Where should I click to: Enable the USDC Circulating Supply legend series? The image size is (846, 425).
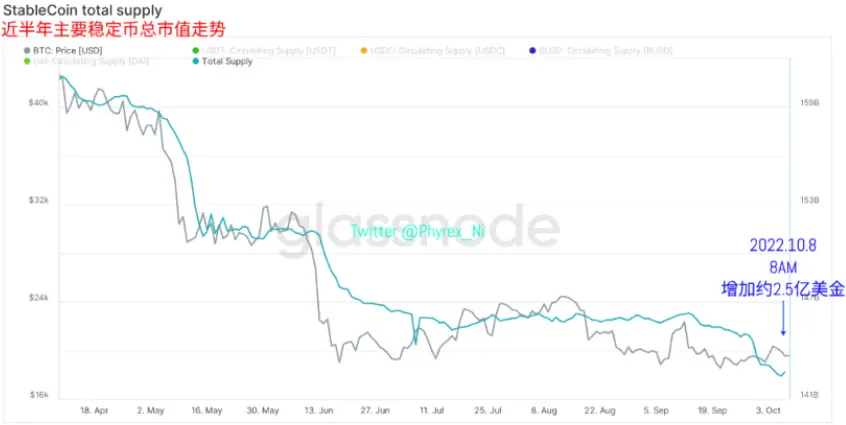pyautogui.click(x=433, y=51)
